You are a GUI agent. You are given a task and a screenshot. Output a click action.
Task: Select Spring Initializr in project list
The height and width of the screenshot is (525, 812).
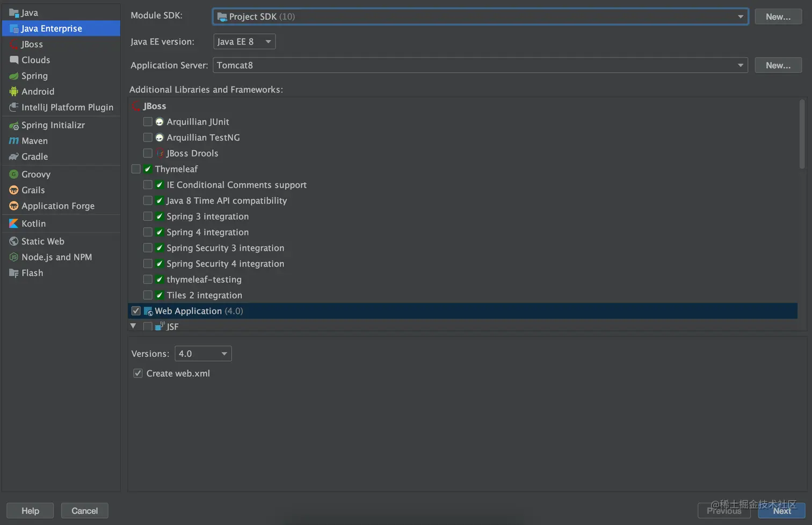61,125
